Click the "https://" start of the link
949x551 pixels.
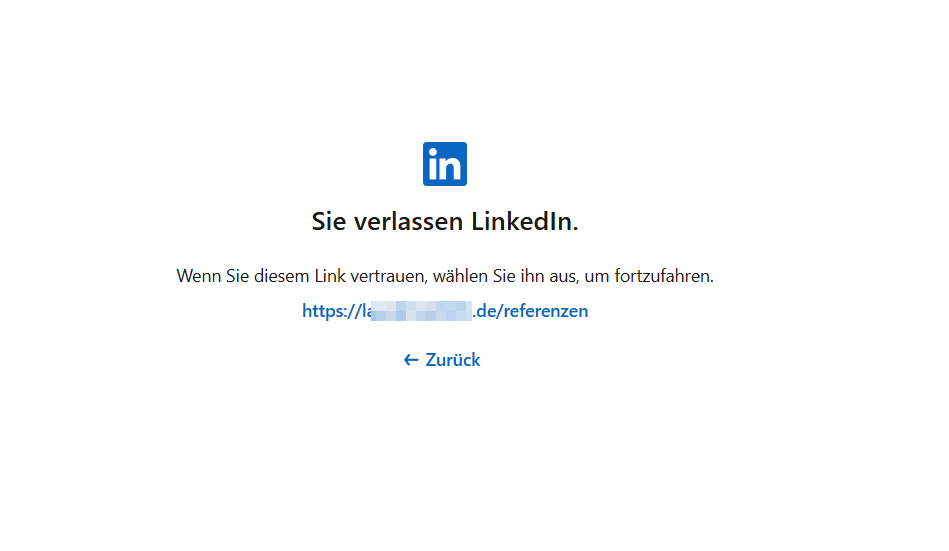(329, 311)
